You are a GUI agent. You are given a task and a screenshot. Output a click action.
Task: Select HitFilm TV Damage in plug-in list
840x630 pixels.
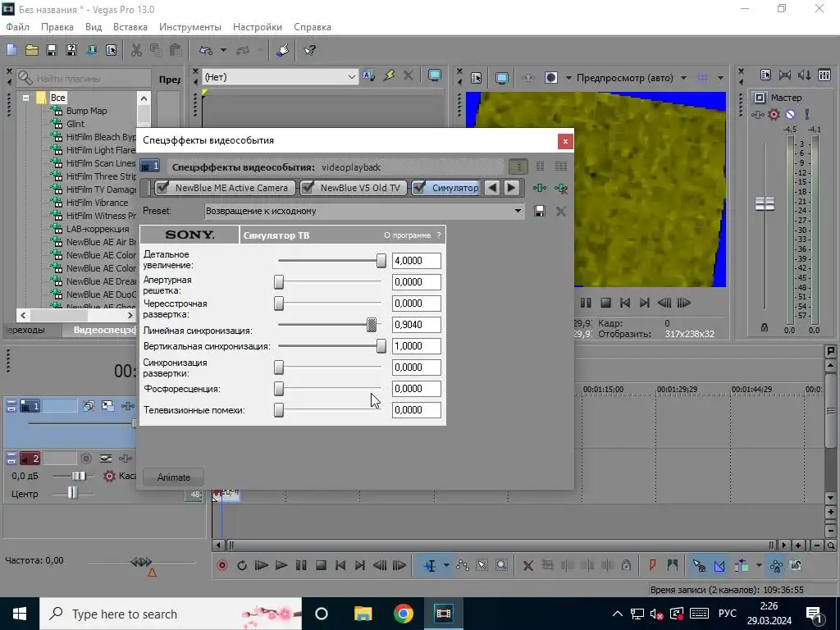click(101, 189)
